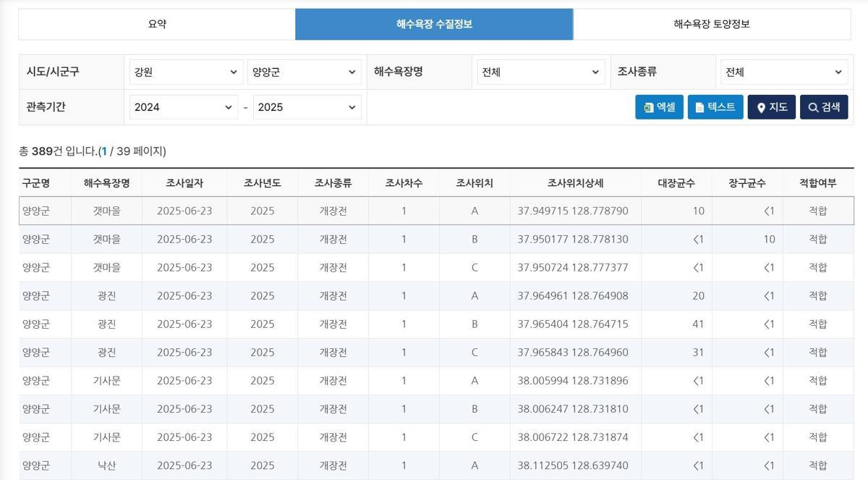The image size is (868, 480).
Task: Select the first 갯마을 row, position A
Action: coord(435,211)
